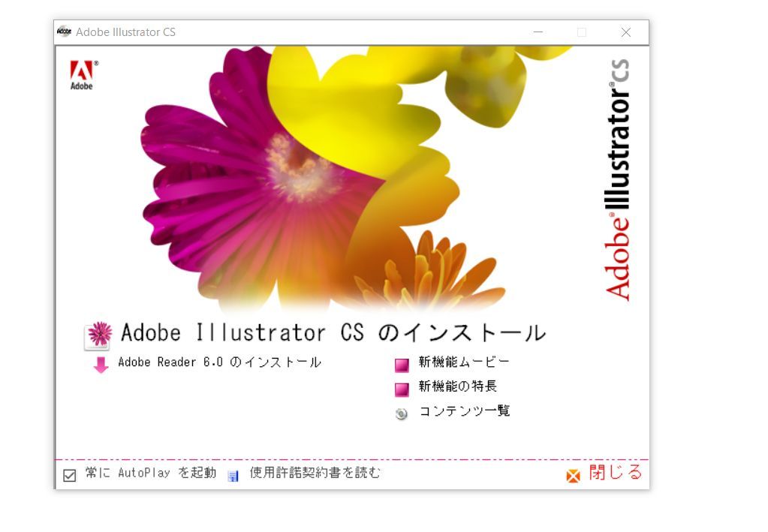The width and height of the screenshot is (768, 532).
Task: Minimize the Adobe Illustrator CS window
Action: pos(538,32)
